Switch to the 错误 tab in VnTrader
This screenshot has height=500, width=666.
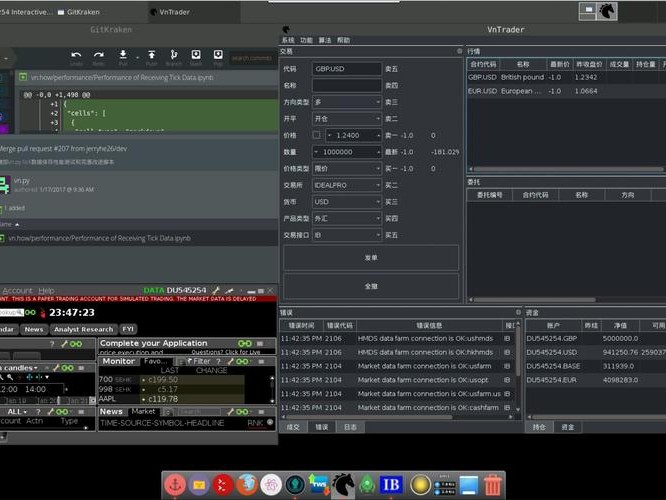pyautogui.click(x=322, y=427)
